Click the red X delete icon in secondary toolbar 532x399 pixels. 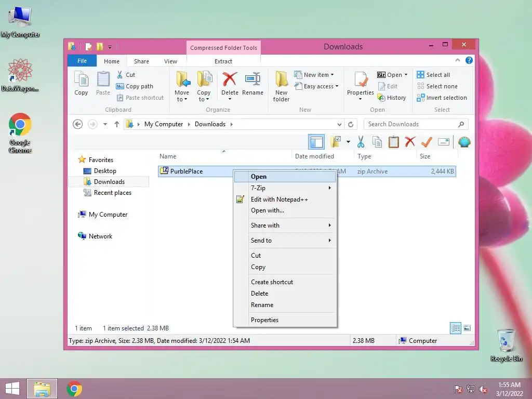coord(410,141)
